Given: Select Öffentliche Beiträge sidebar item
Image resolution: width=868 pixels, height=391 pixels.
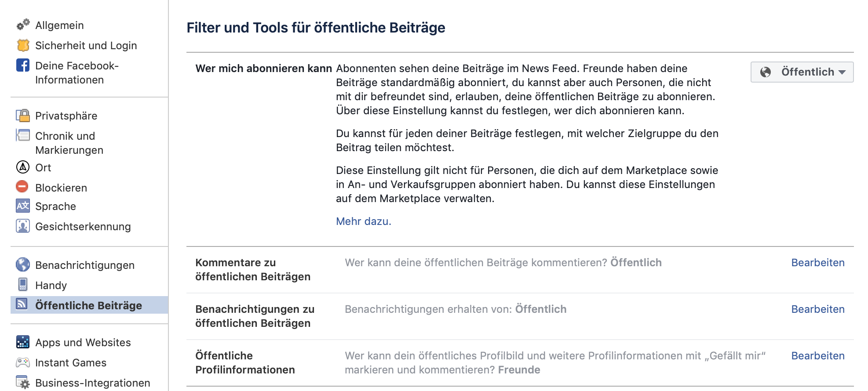Looking at the screenshot, I should [89, 305].
